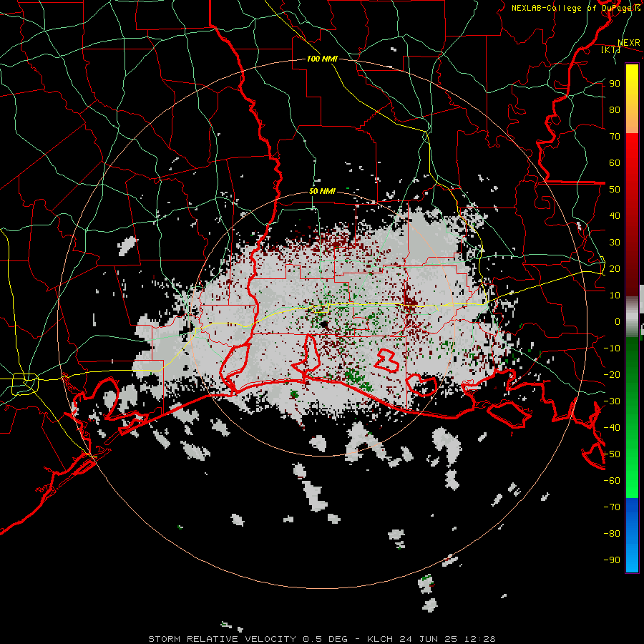Click the -70 value on velocity scale
This screenshot has width=644, height=644.
click(612, 507)
